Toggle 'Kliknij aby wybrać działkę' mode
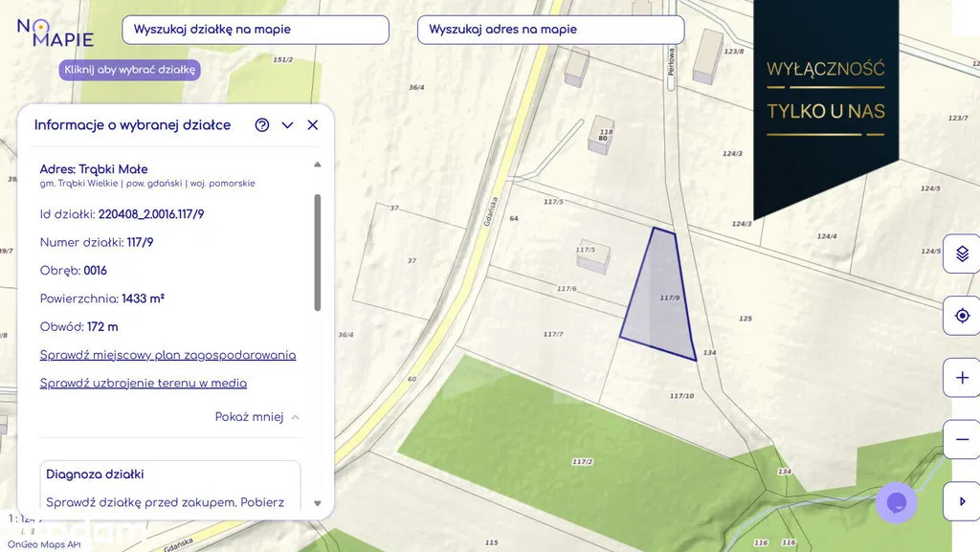Screen dimensions: 980x552 pos(130,70)
